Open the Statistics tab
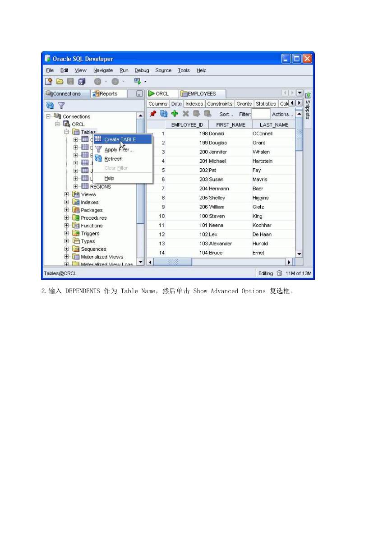The width and height of the screenshot is (392, 554). point(266,104)
